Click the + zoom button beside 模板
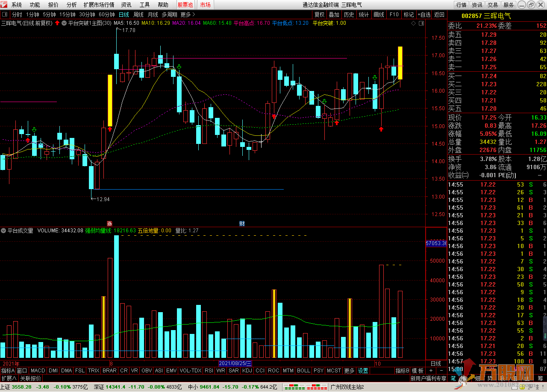The height and width of the screenshot is (392, 547). 431,371
